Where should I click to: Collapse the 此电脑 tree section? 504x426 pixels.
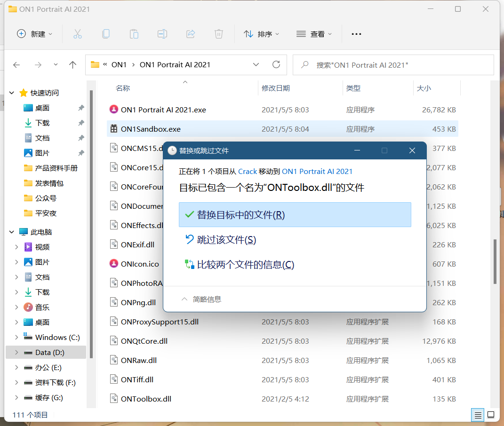pyautogui.click(x=12, y=232)
